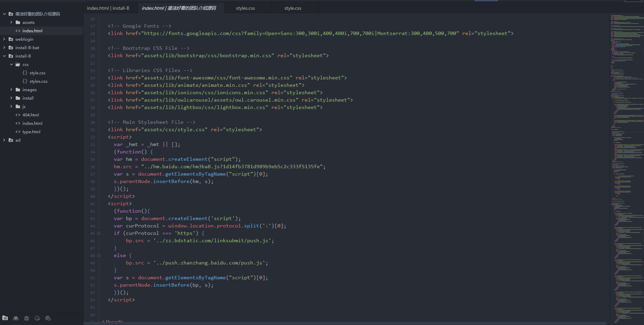Click the file icon of 404.html
Screen dimensions: 644x325
click(x=18, y=115)
